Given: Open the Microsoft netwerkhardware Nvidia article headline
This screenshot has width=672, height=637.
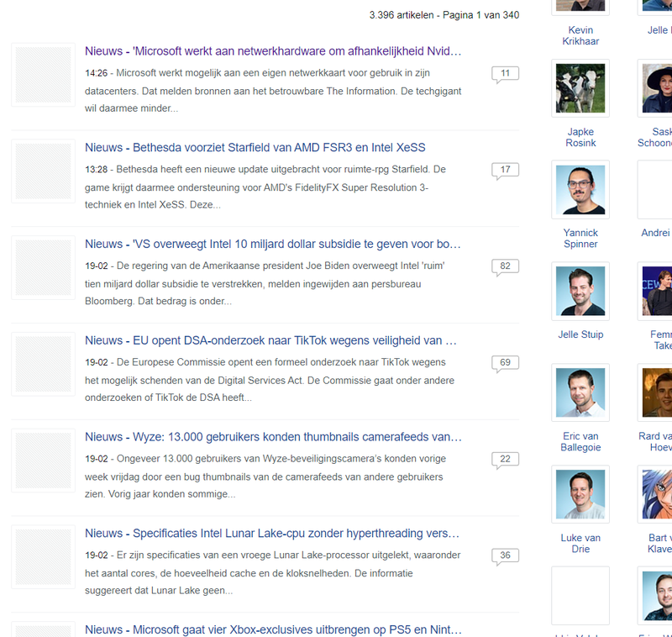Looking at the screenshot, I should point(273,51).
